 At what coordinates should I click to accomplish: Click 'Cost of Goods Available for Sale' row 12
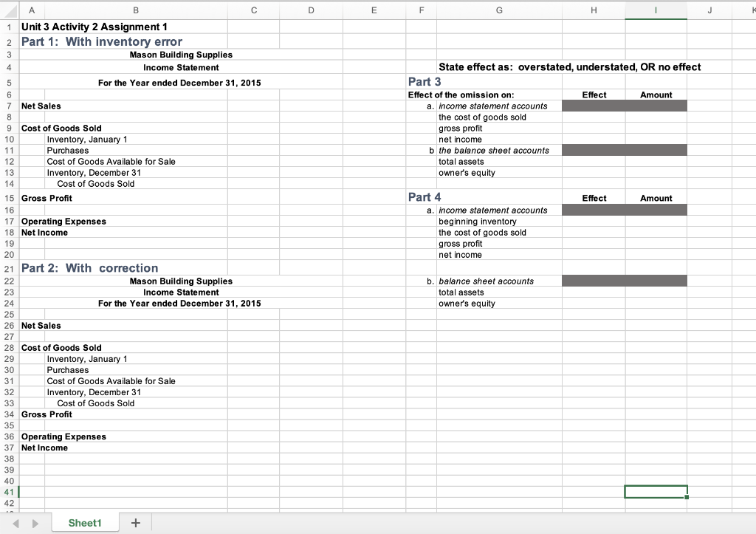111,162
